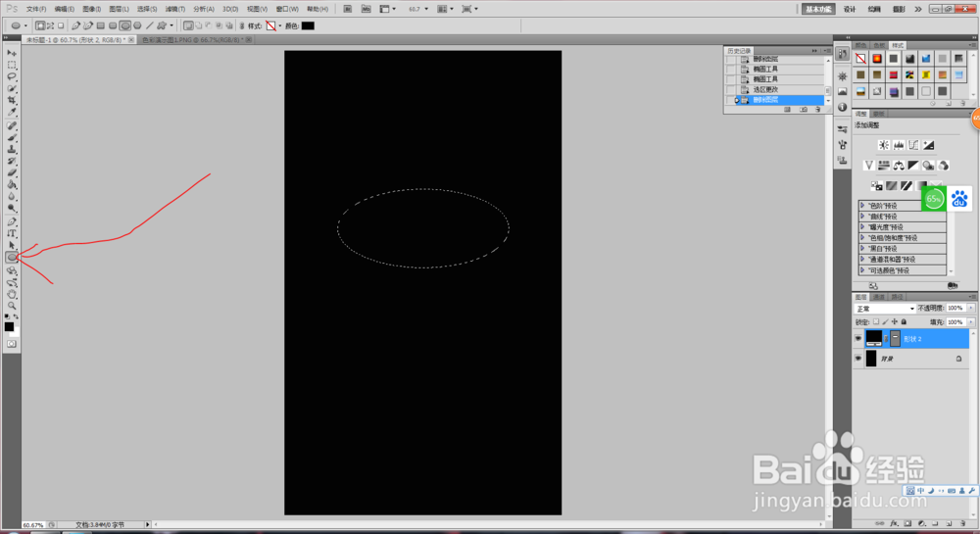Click the Color Balance adjustment icon
The height and width of the screenshot is (534, 980).
point(898,166)
